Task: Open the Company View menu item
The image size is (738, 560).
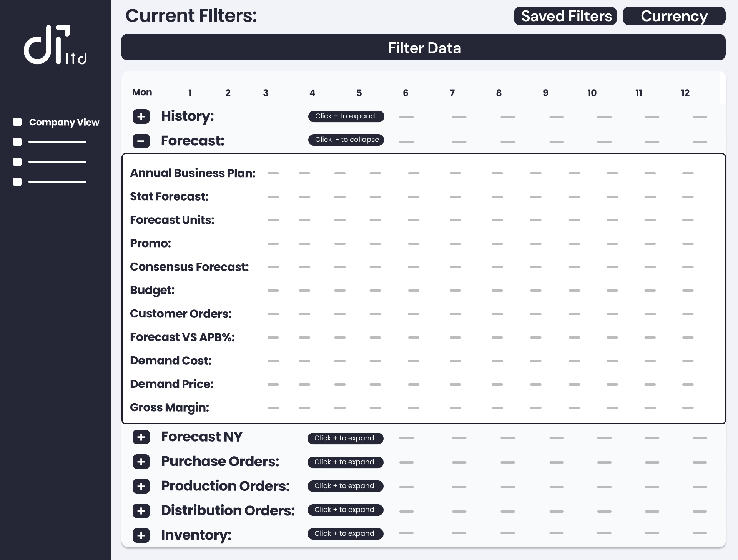Action: pos(64,122)
